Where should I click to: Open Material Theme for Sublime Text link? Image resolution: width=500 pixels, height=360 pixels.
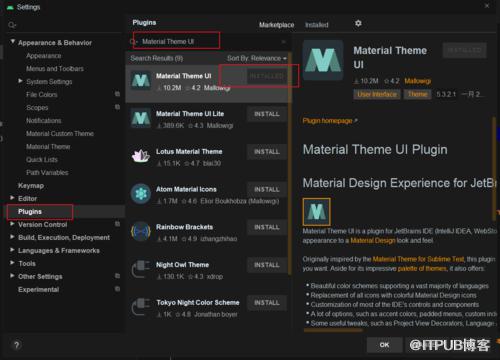(x=418, y=259)
